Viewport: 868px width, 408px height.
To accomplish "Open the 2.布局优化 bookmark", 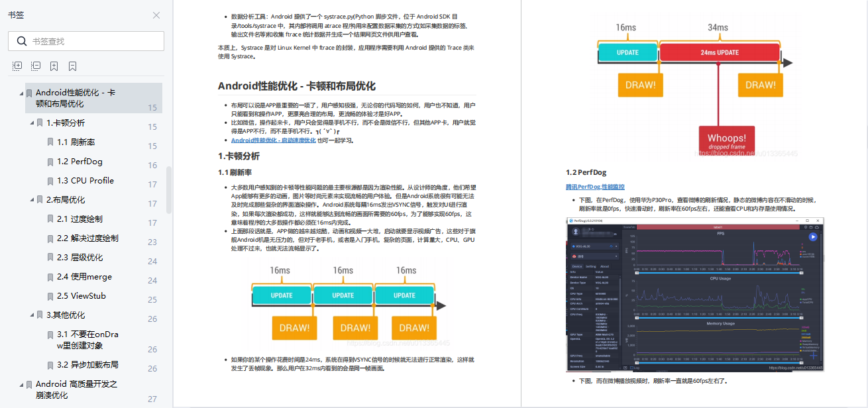I will tap(66, 199).
